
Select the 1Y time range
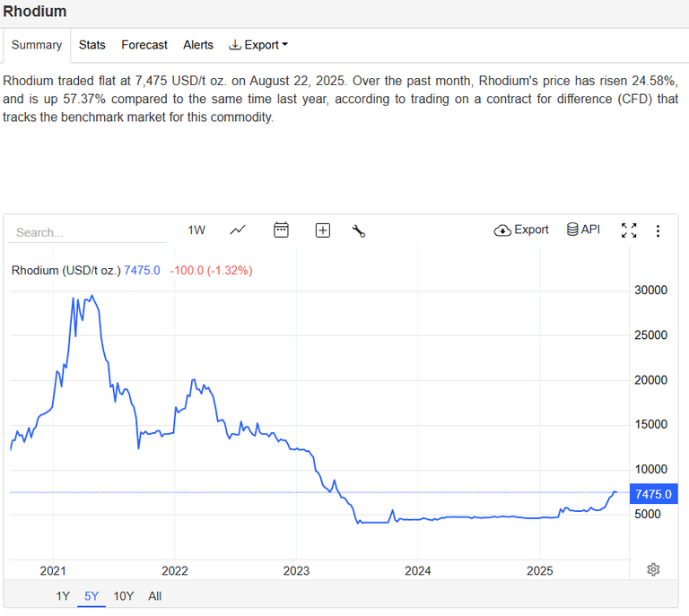click(x=63, y=596)
